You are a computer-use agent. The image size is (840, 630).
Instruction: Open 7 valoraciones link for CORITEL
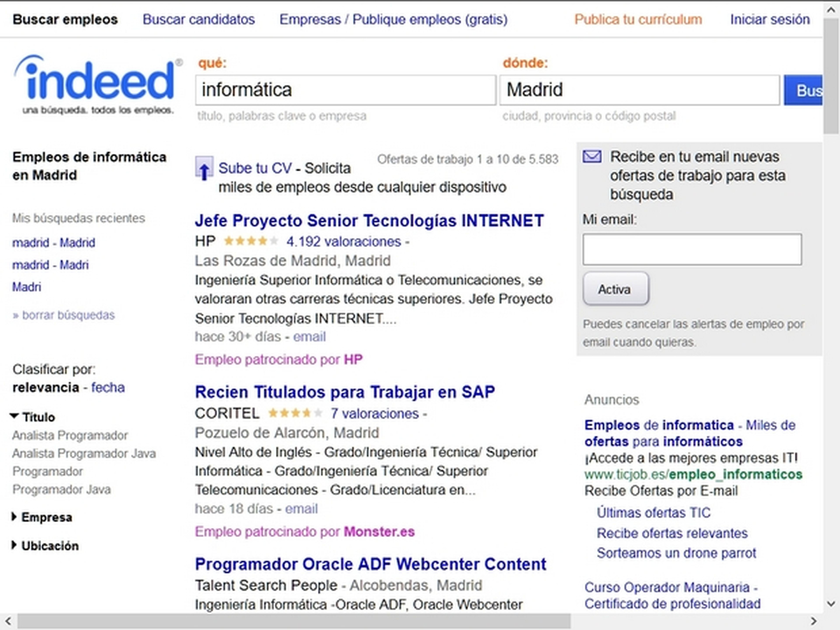[x=374, y=413]
